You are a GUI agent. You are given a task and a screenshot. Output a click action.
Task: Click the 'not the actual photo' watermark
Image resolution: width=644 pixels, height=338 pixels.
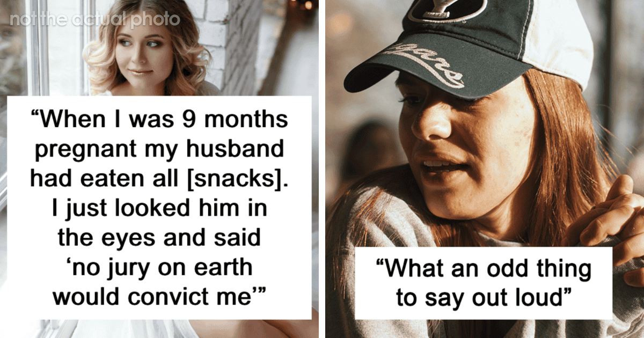click(x=94, y=19)
